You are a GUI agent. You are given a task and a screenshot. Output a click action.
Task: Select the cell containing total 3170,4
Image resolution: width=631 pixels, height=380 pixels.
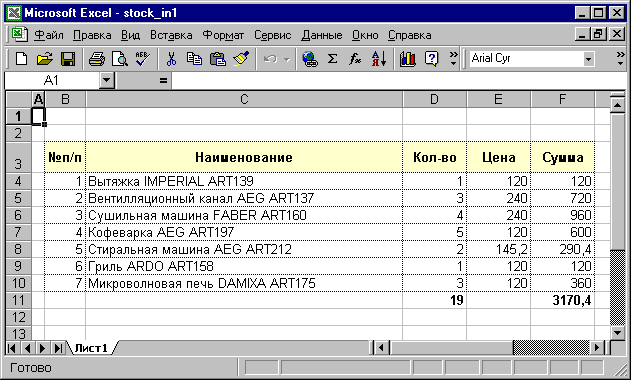click(563, 300)
